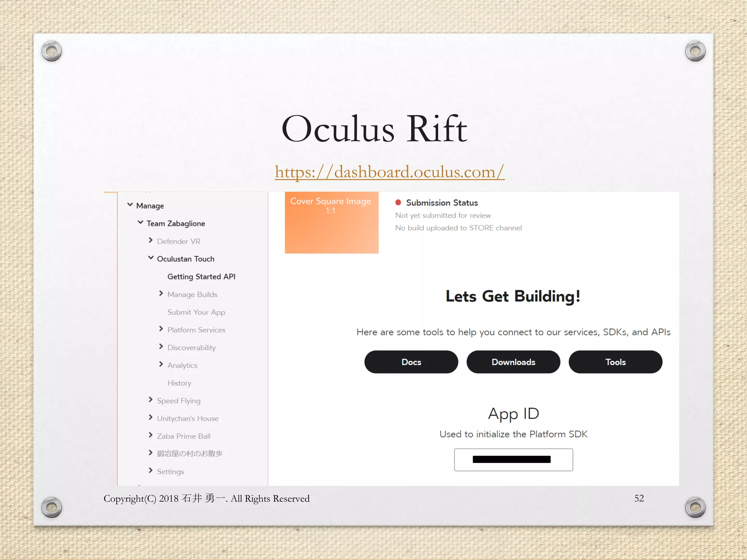Open Discoverability entry
The image size is (747, 560).
tap(191, 348)
